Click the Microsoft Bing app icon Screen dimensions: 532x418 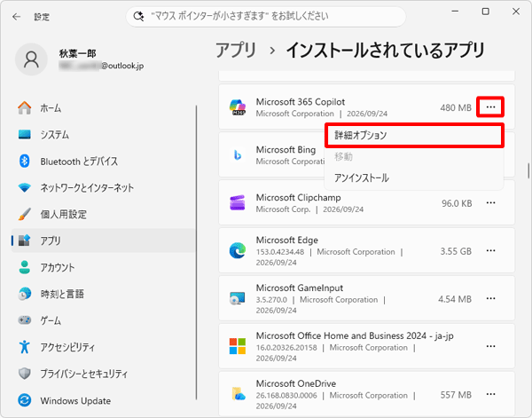[238, 155]
